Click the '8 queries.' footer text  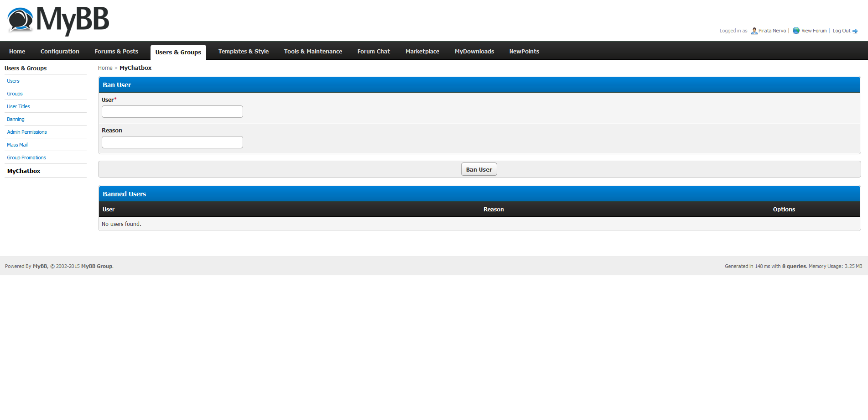tap(795, 266)
